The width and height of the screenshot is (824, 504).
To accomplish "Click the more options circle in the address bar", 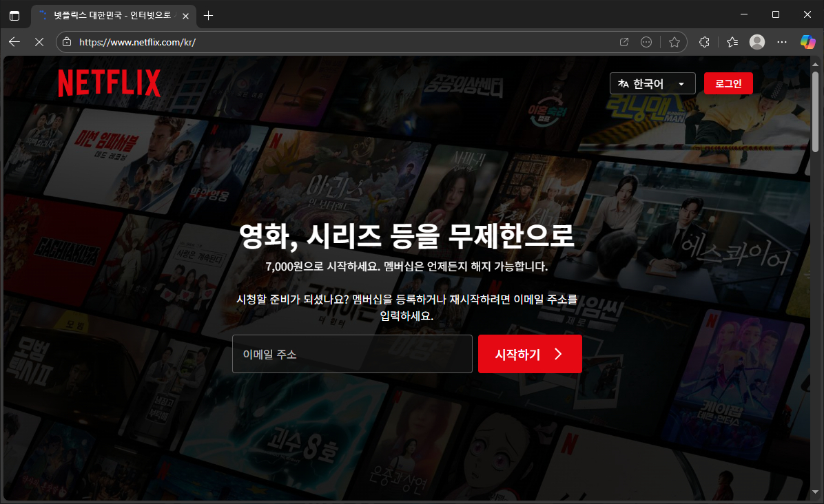I will point(646,41).
